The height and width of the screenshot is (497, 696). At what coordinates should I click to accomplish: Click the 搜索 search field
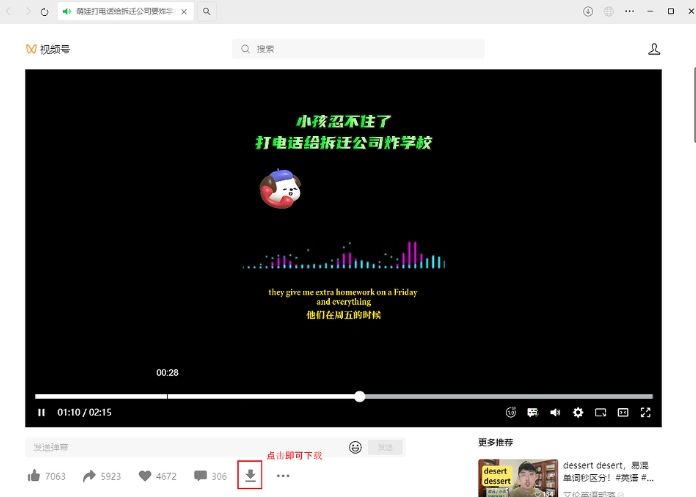(360, 49)
